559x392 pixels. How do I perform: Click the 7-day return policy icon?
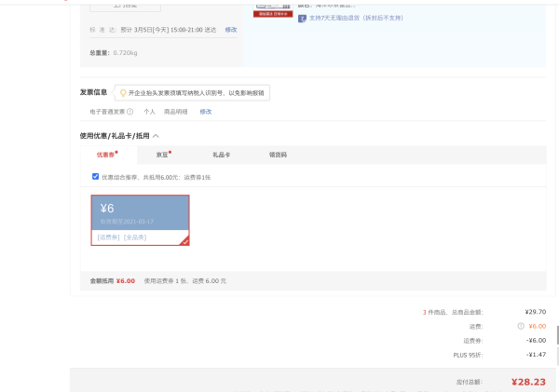coord(302,19)
